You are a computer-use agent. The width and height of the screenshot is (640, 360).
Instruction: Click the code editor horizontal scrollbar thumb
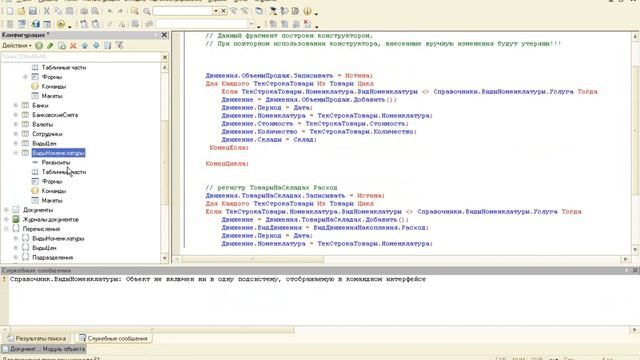tap(253, 259)
